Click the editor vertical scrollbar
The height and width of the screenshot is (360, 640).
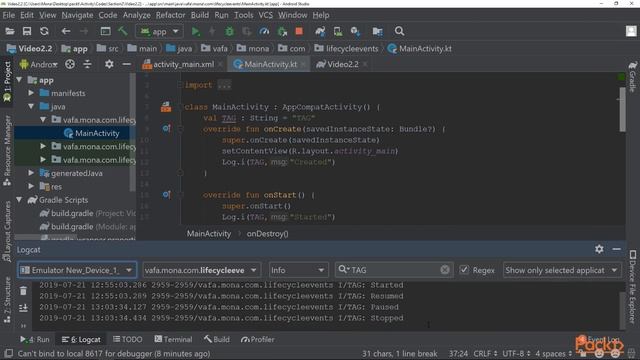tap(622, 109)
